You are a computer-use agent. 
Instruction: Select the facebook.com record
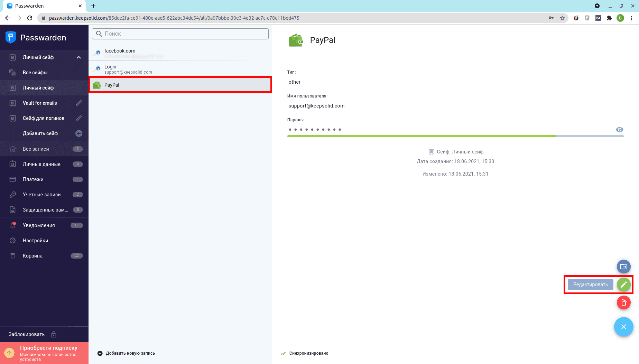tap(180, 53)
